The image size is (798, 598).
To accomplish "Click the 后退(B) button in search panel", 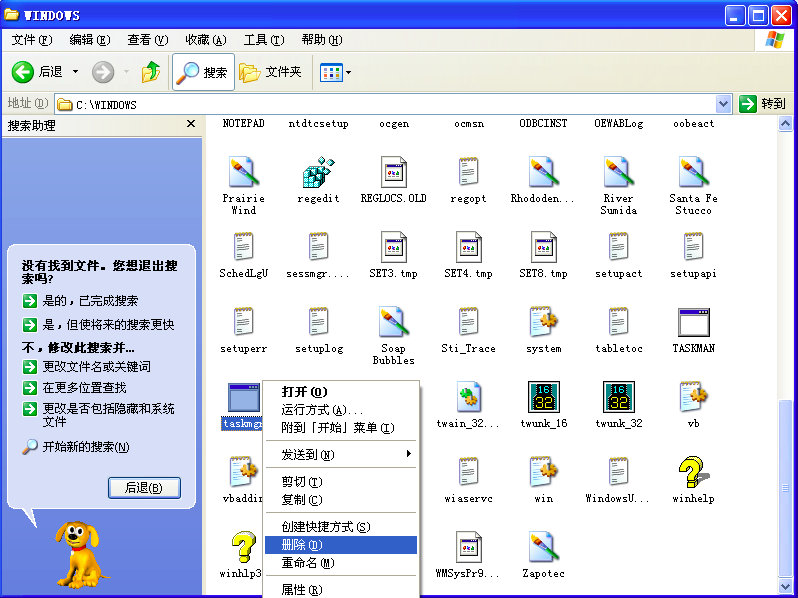I will click(x=144, y=488).
